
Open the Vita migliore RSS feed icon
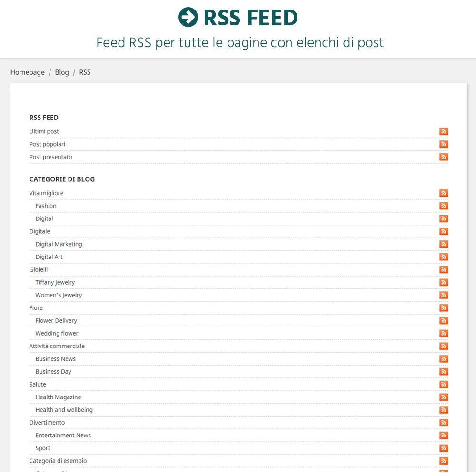[x=444, y=193]
